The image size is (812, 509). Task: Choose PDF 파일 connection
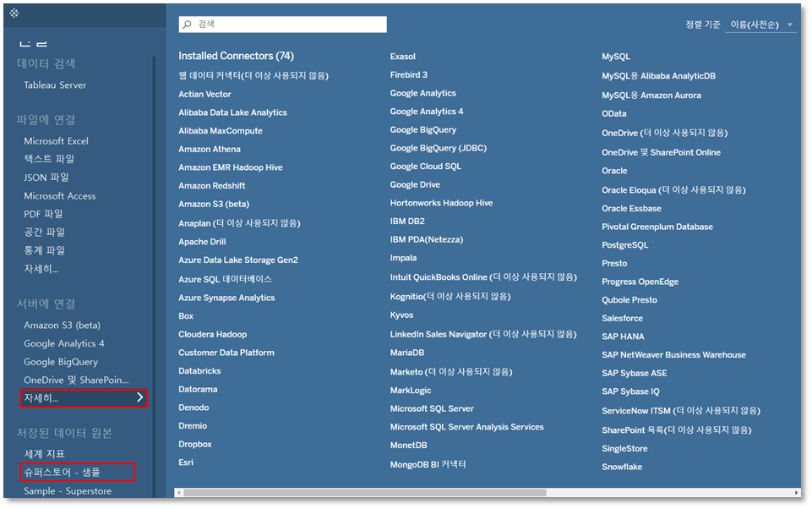point(43,214)
